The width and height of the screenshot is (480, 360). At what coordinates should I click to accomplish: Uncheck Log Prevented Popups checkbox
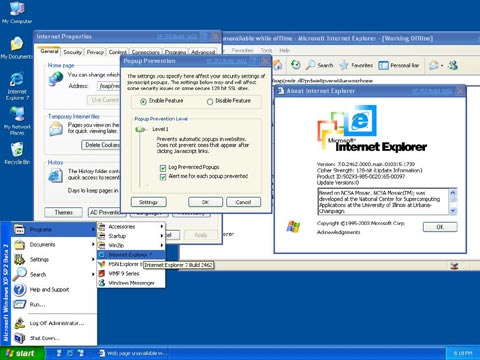[163, 167]
